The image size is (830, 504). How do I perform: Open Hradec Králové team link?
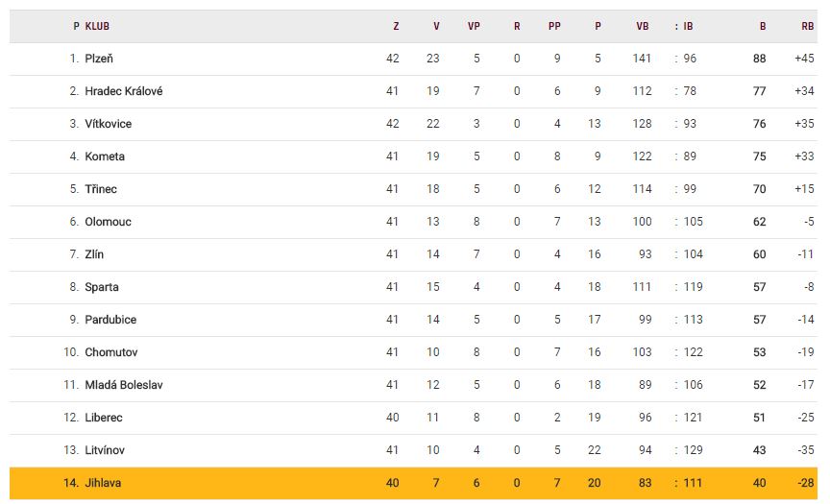(x=124, y=91)
